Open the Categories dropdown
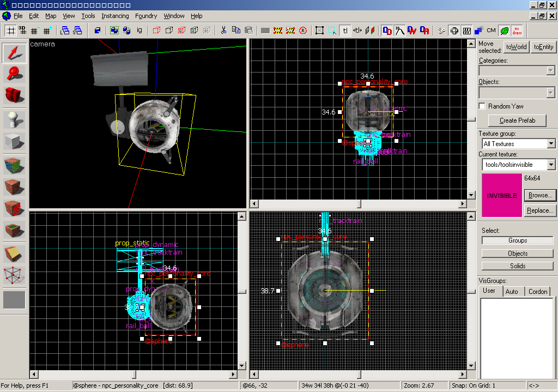 550,70
